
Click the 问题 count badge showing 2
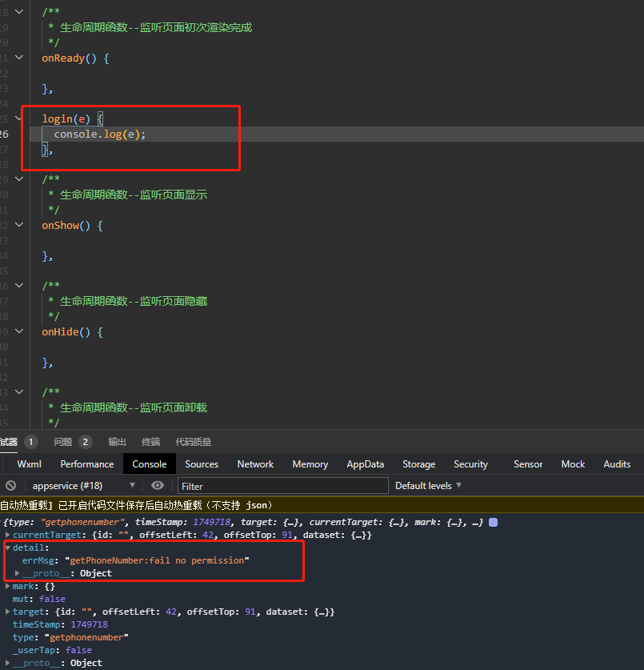[x=86, y=442]
